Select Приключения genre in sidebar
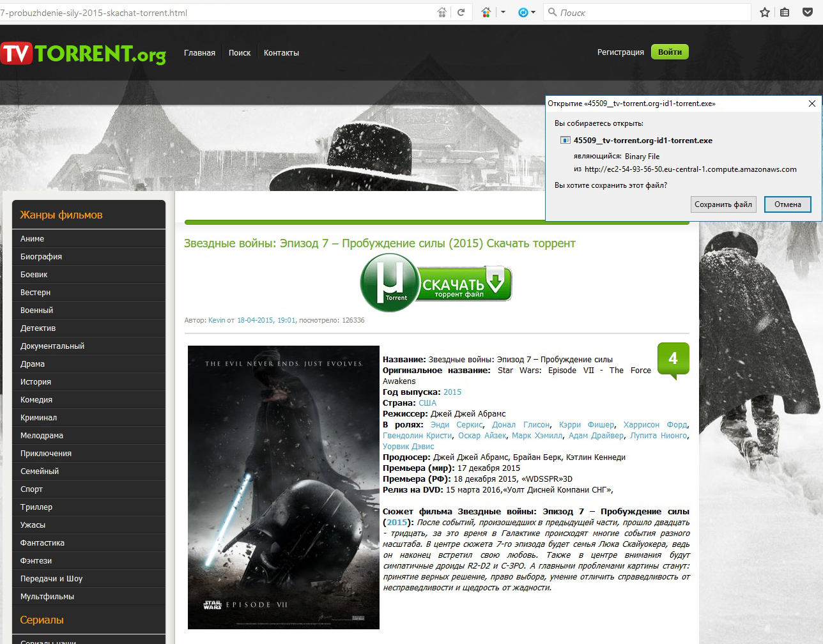The height and width of the screenshot is (644, 823). pos(89,453)
